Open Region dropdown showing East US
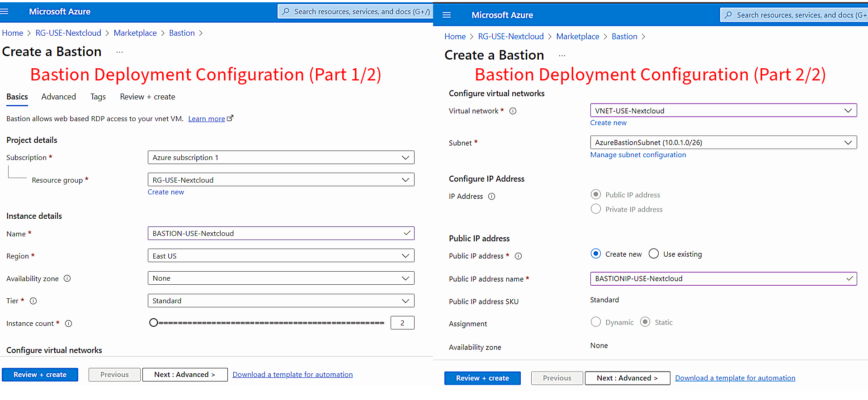 pos(281,256)
